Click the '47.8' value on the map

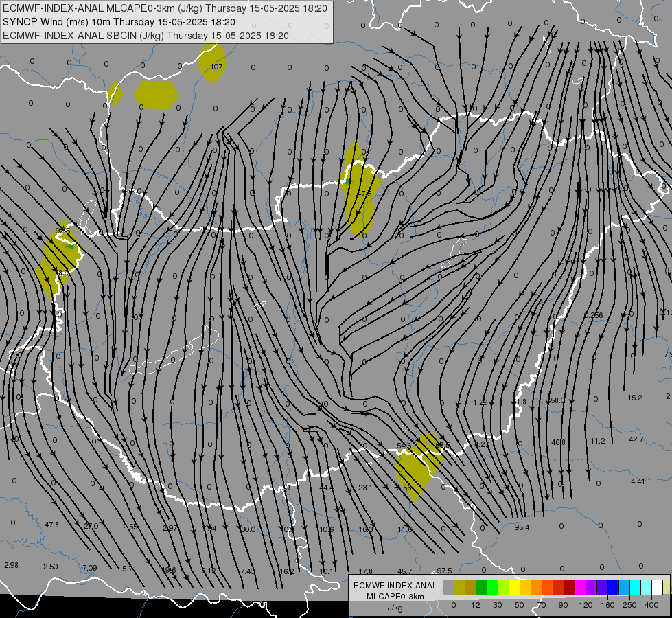tap(52, 525)
